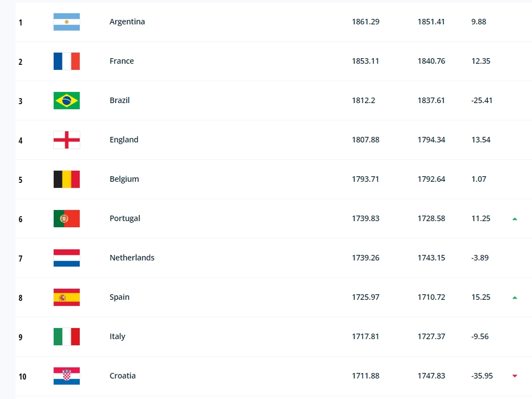Click the Croatia flag icon
The width and height of the screenshot is (532, 399).
[x=66, y=376]
